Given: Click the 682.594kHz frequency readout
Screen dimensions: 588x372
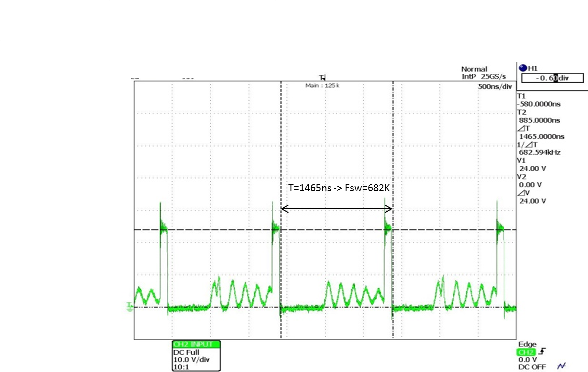Looking at the screenshot, I should (540, 152).
